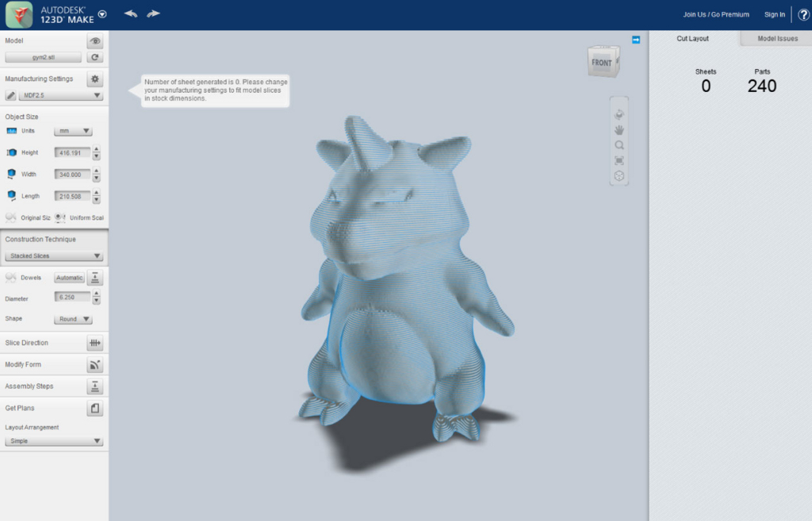This screenshot has width=812, height=521.
Task: Click the Sheets count 0
Action: point(706,86)
